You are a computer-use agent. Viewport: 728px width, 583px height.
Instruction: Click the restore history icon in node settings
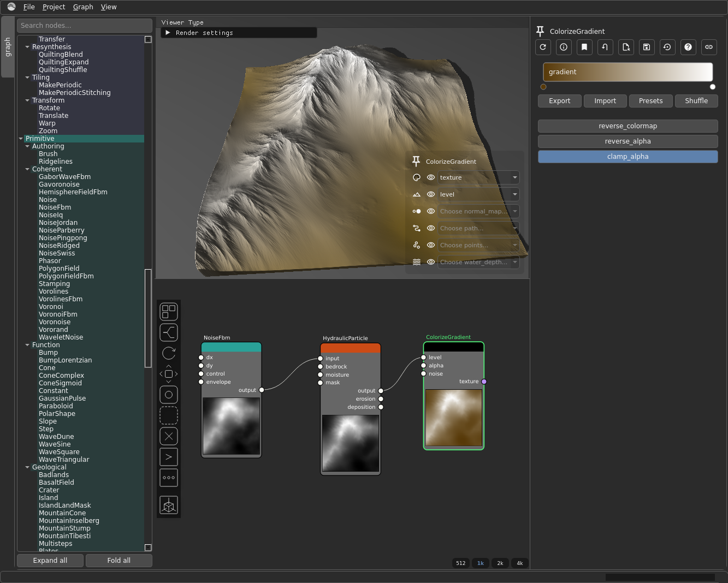point(667,47)
